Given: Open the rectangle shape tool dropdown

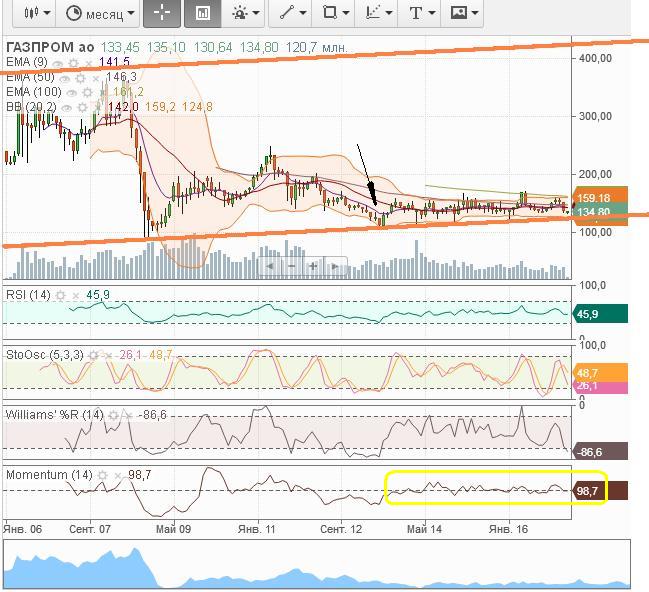Looking at the screenshot, I should [335, 13].
